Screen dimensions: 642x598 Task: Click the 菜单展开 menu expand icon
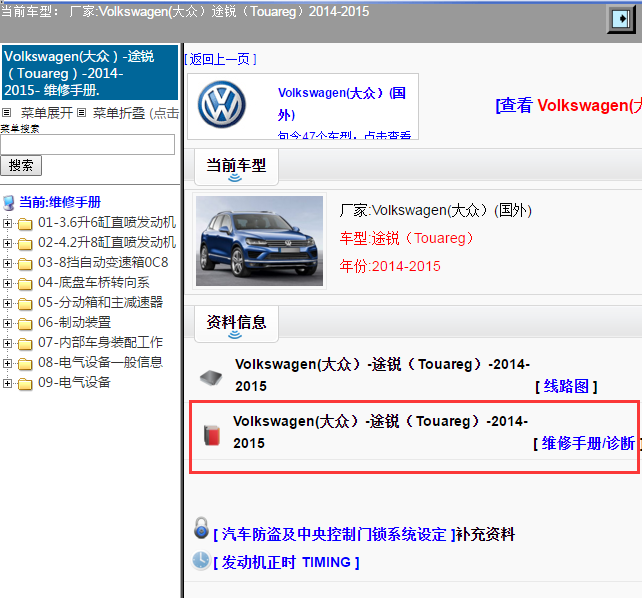point(7,113)
